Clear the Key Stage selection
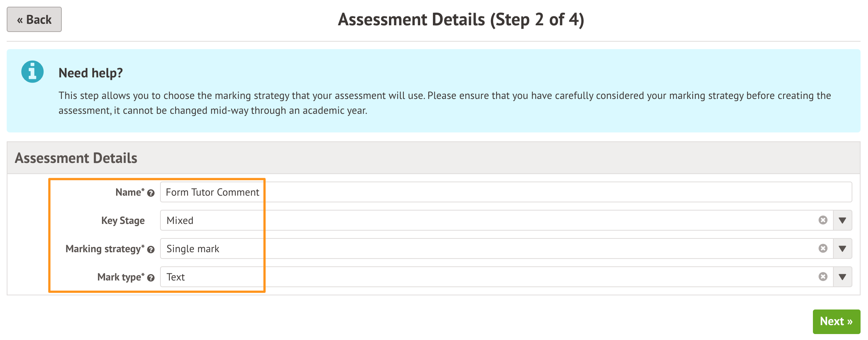This screenshot has height=340, width=868. [823, 220]
